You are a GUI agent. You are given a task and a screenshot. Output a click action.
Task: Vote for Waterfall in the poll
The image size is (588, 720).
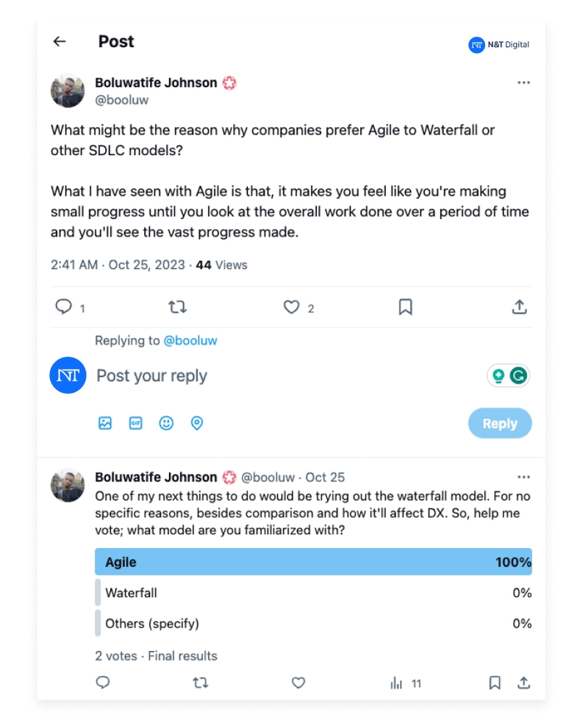coord(312,593)
